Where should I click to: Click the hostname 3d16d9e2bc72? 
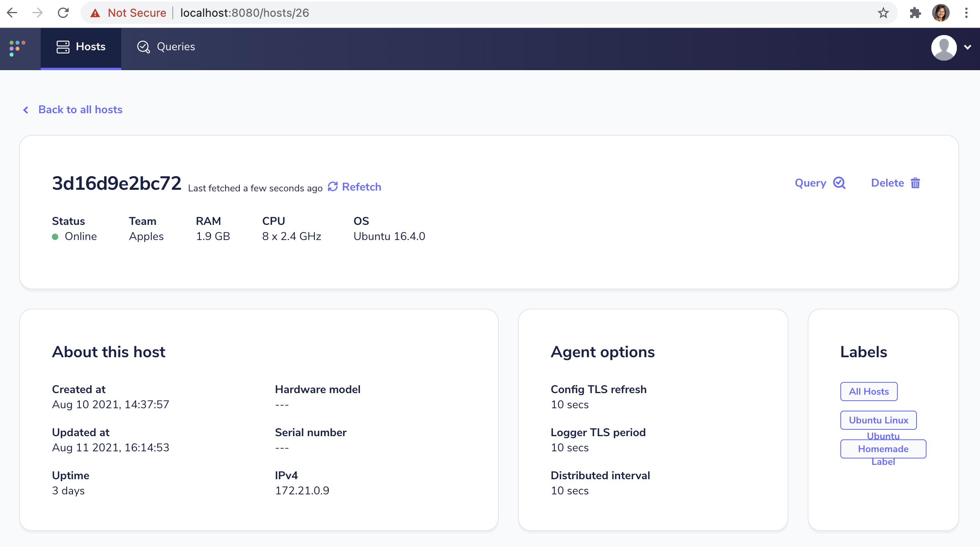(x=117, y=183)
